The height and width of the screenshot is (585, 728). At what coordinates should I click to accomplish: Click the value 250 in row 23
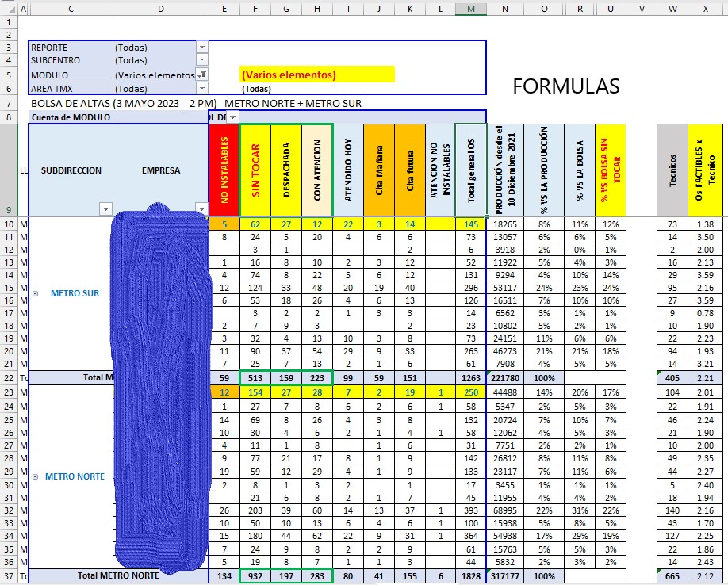click(x=471, y=392)
